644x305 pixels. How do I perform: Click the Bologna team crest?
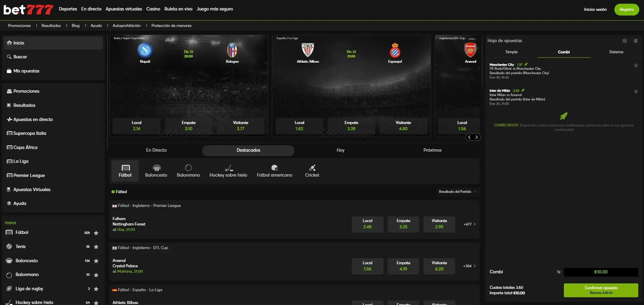click(232, 50)
